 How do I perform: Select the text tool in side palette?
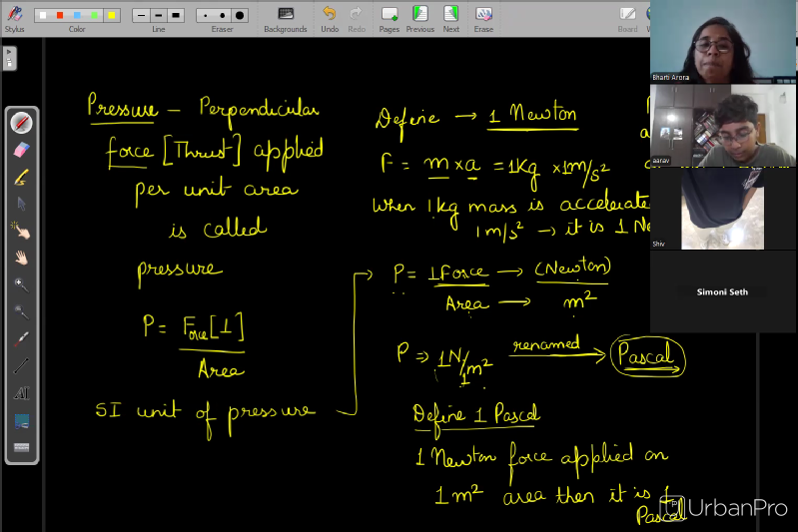pos(22,393)
